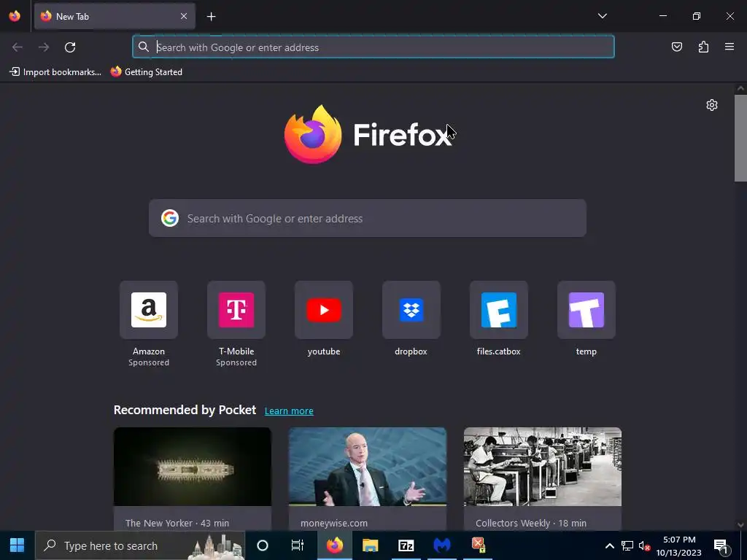Click the taskbar Type here to search box
Image resolution: width=747 pixels, height=560 pixels.
[x=140, y=545]
